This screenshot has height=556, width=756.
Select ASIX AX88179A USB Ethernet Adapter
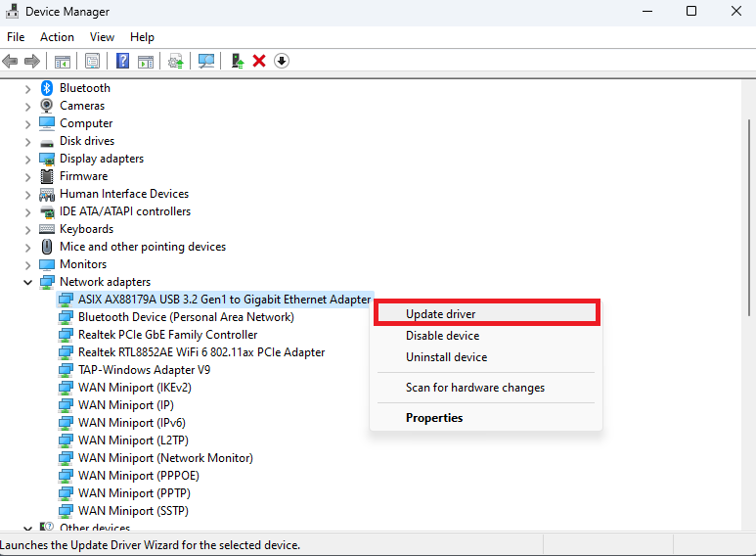(x=214, y=300)
